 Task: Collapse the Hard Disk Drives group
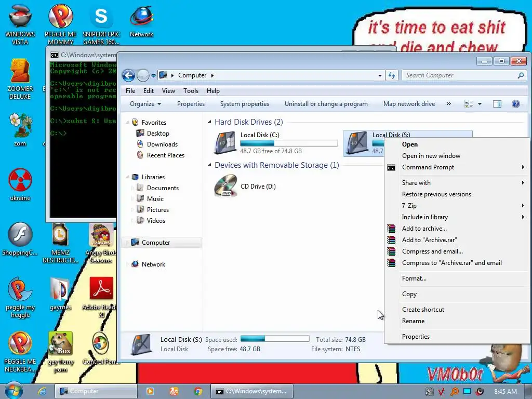209,122
